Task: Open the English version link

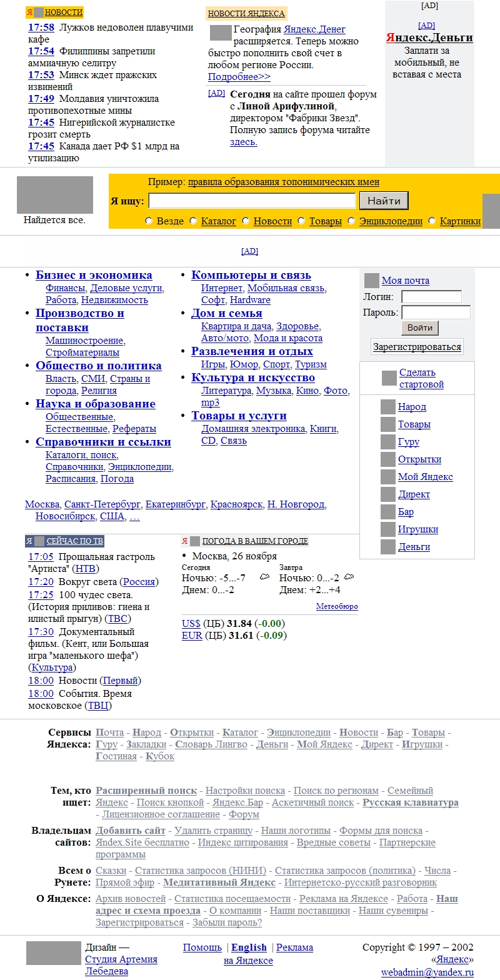Action: 249,947
